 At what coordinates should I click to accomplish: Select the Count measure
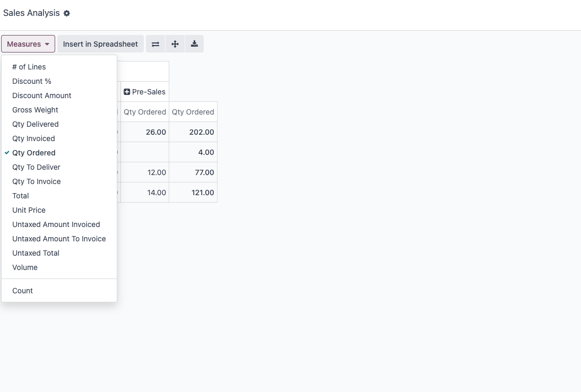[59, 291]
